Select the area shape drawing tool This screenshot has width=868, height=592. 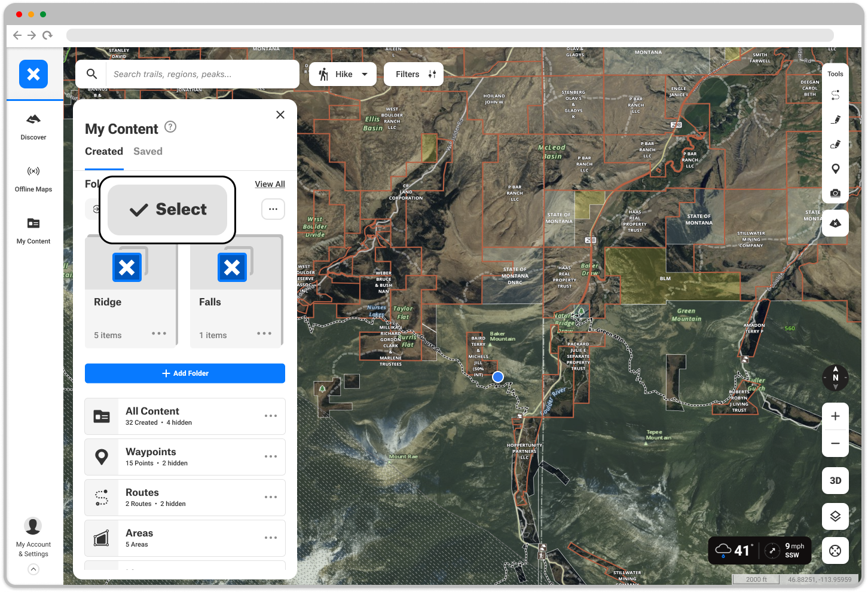point(836,144)
